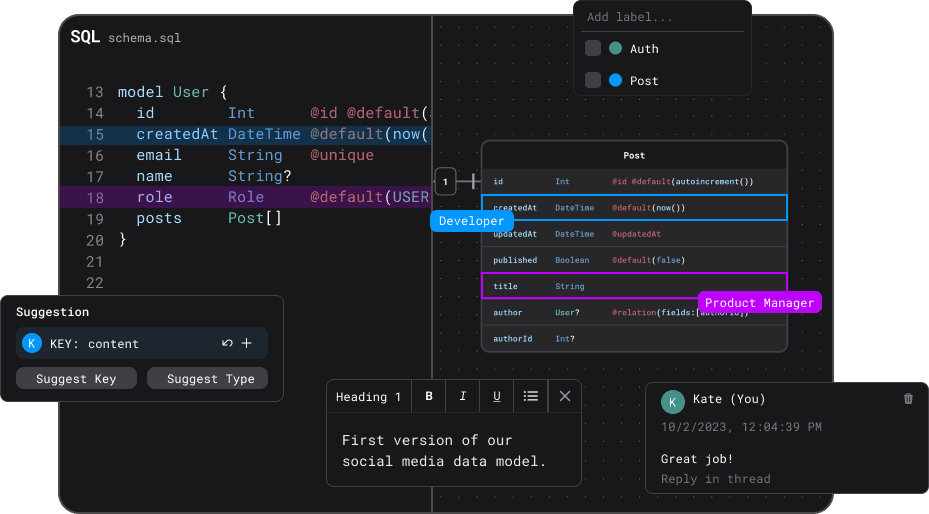Toggle underline formatting in text toolbar
This screenshot has height=514, width=929.
[x=497, y=396]
